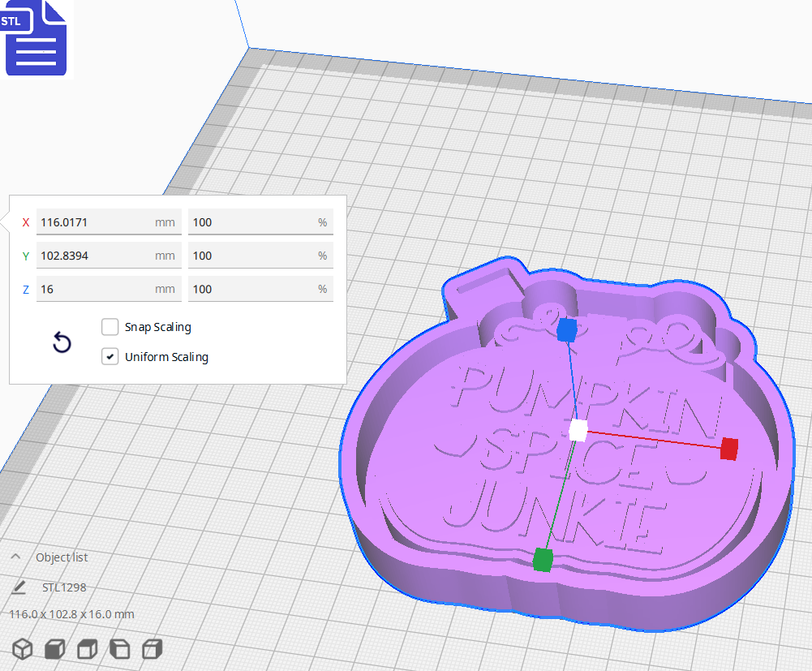Screen dimensions: 812x671
Task: Switch to top view icon
Action: [87, 649]
